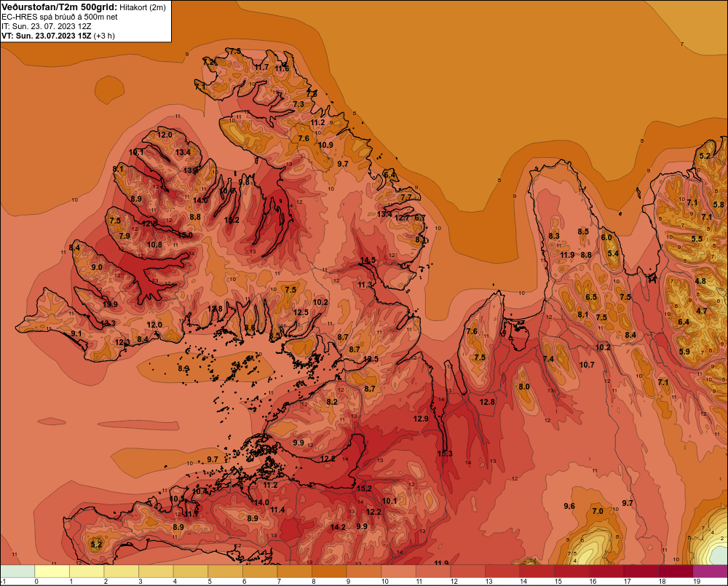
Task: Click the 12.7 temperature value
Action: (x=402, y=218)
